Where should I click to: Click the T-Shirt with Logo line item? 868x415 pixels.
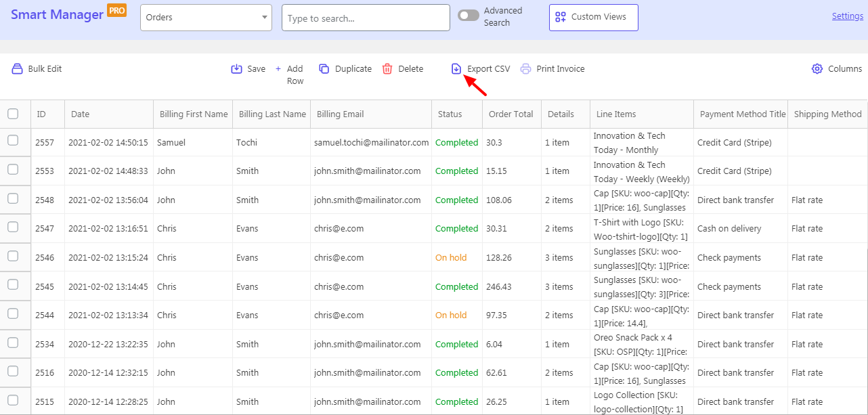pos(641,228)
